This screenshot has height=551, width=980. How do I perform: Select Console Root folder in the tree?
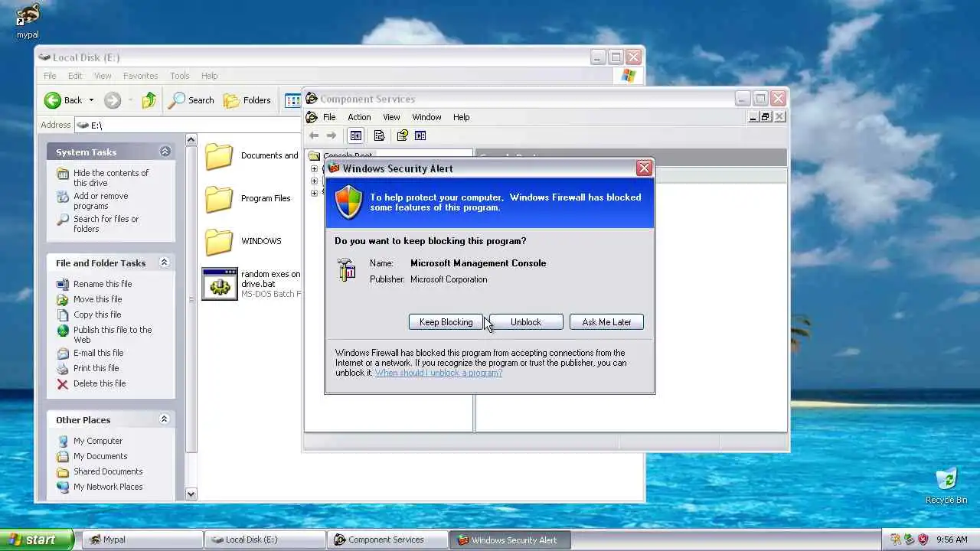pyautogui.click(x=341, y=155)
